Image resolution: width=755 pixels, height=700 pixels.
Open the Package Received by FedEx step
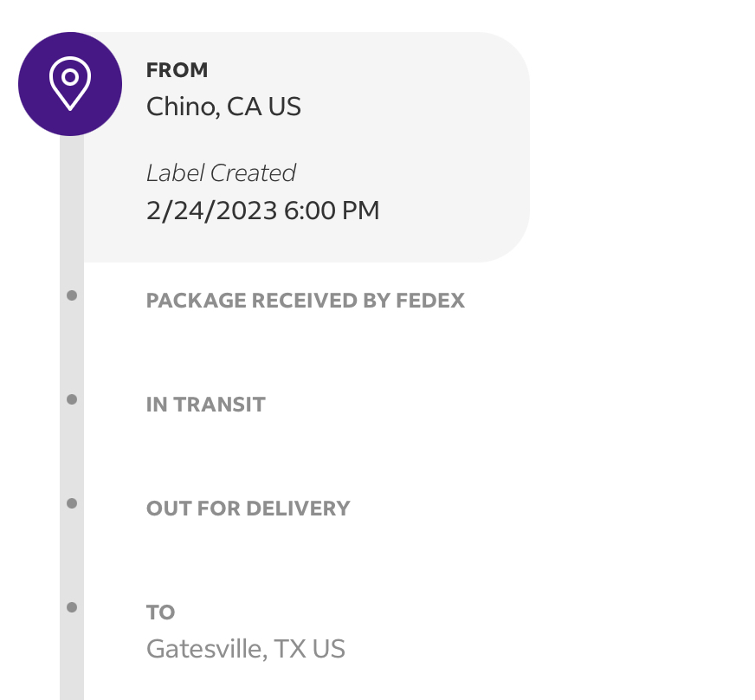(305, 301)
